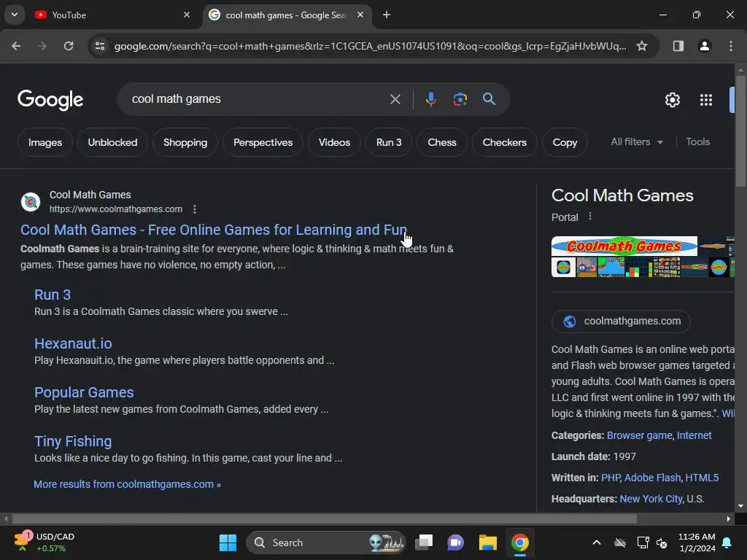Click the vertical page scrollbar
Viewport: 747px width, 560px height.
[x=740, y=131]
